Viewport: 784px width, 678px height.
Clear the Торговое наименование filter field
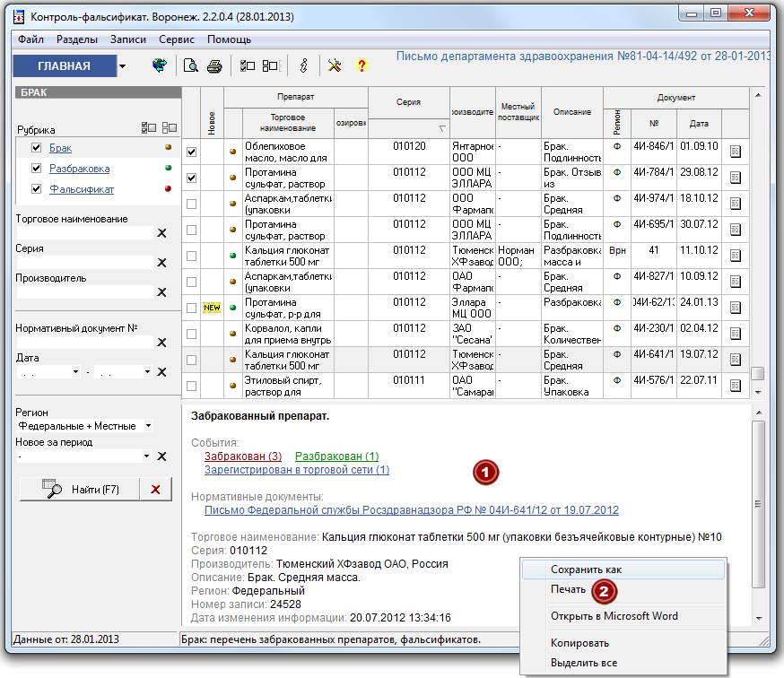coord(162,233)
